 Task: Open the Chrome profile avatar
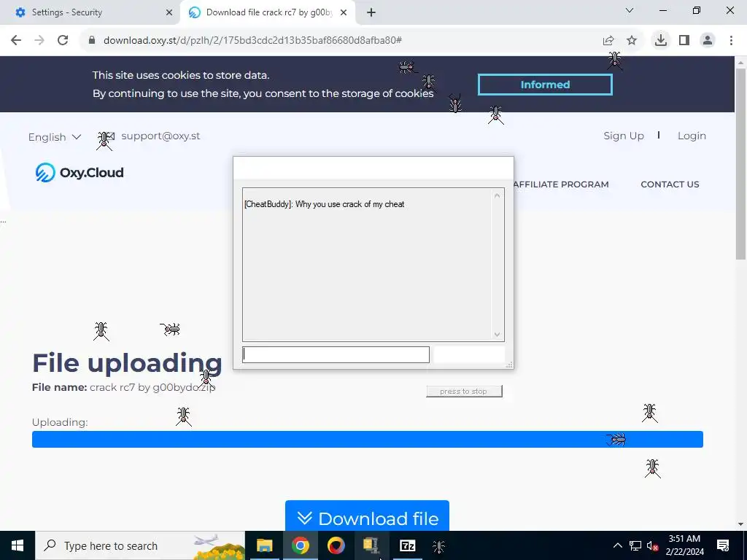(708, 41)
